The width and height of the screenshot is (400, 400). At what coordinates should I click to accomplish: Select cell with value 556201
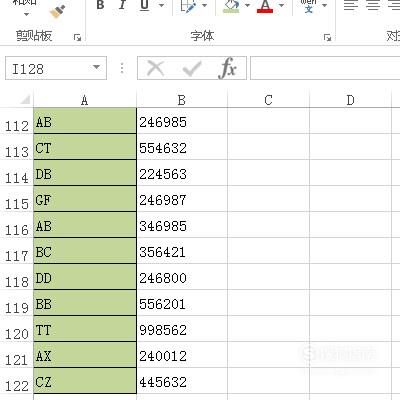tap(182, 303)
